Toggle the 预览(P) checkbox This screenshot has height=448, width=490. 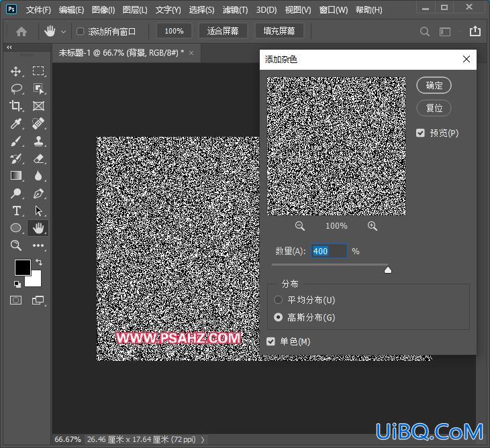pyautogui.click(x=420, y=133)
